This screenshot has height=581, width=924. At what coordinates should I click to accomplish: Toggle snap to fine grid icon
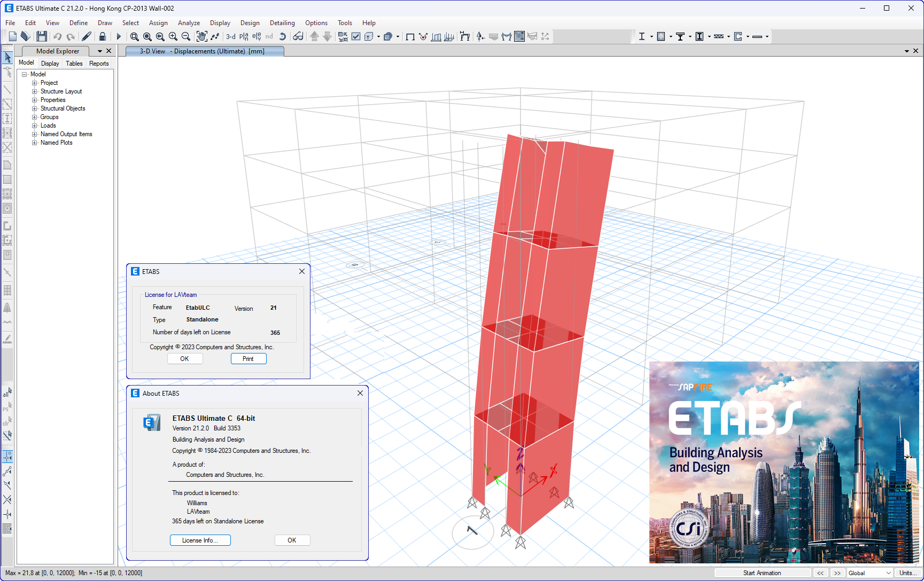coord(7,529)
